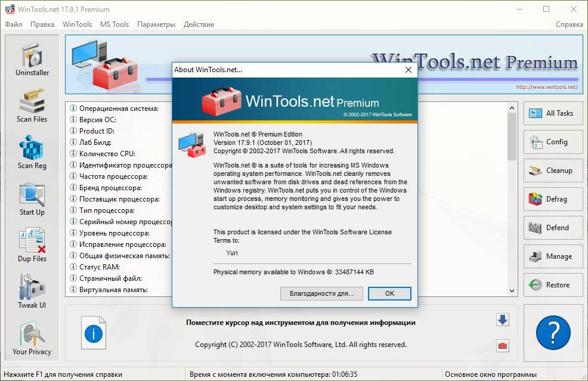Select the Manage category
Screen dimensions: 588x381
click(x=553, y=256)
